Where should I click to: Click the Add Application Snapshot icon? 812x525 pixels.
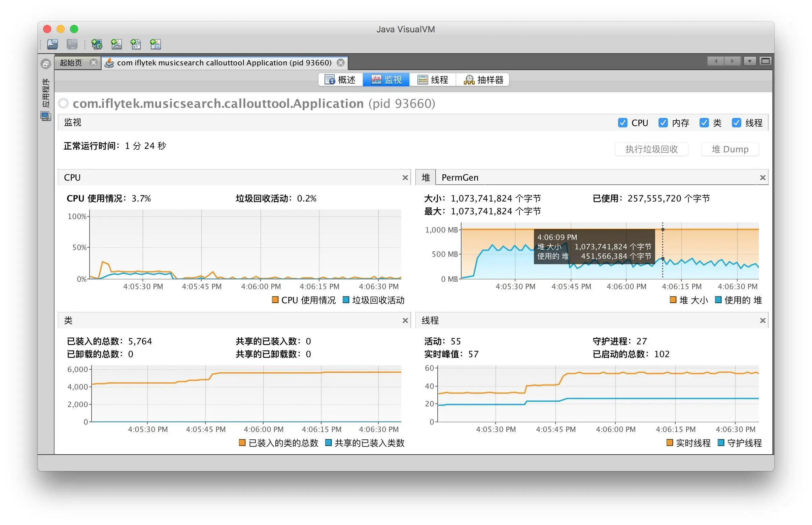[155, 44]
